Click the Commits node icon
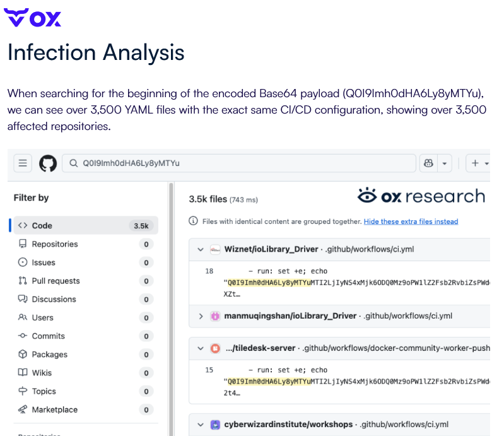Image resolution: width=504 pixels, height=436 pixels. click(x=23, y=336)
